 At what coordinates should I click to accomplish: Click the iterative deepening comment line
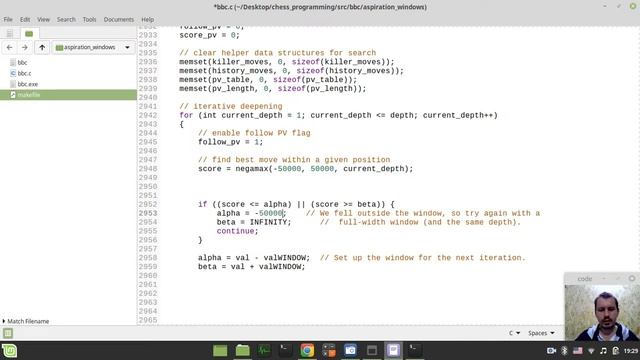[x=231, y=106]
